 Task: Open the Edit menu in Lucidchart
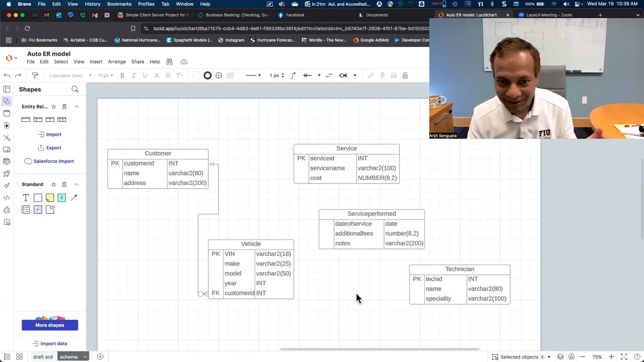[x=44, y=62]
